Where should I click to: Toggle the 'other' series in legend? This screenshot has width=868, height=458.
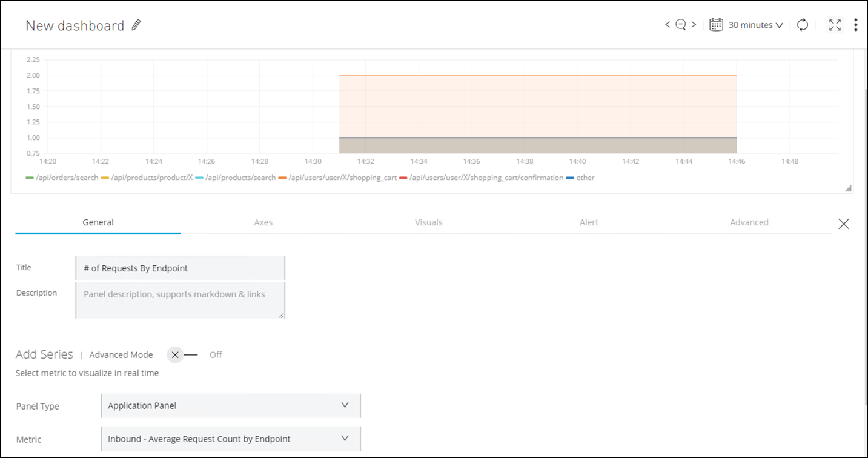click(580, 178)
